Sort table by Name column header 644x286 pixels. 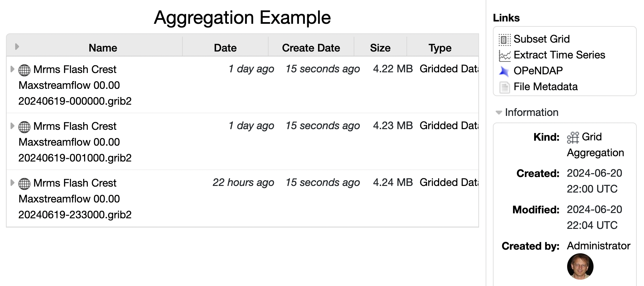103,48
